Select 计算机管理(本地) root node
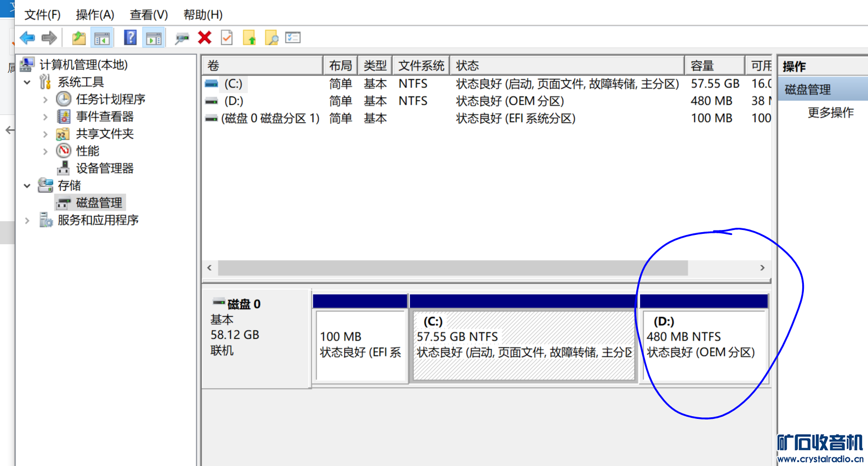The width and height of the screenshot is (868, 466). 83,65
